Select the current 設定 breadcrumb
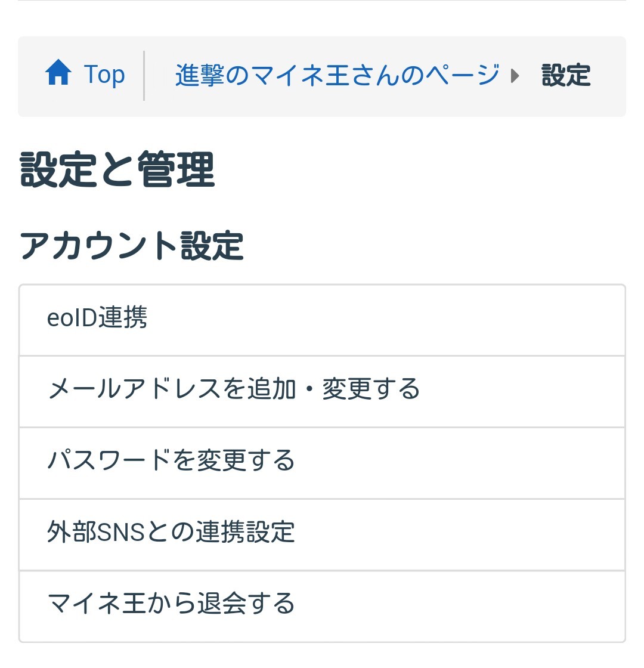The image size is (644, 668). click(x=566, y=76)
